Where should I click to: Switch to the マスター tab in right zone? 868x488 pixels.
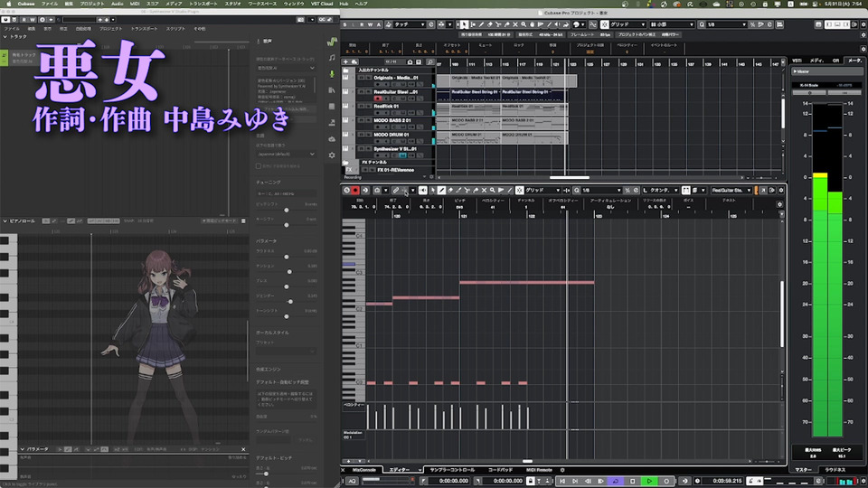[x=803, y=470]
